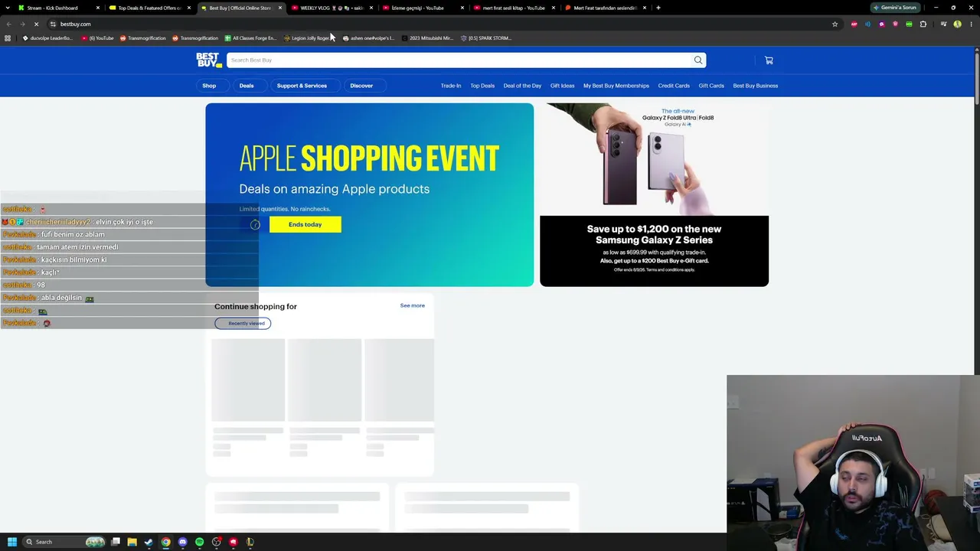
Task: Open the [0.5] SPARK STORM bookmark
Action: 485,37
